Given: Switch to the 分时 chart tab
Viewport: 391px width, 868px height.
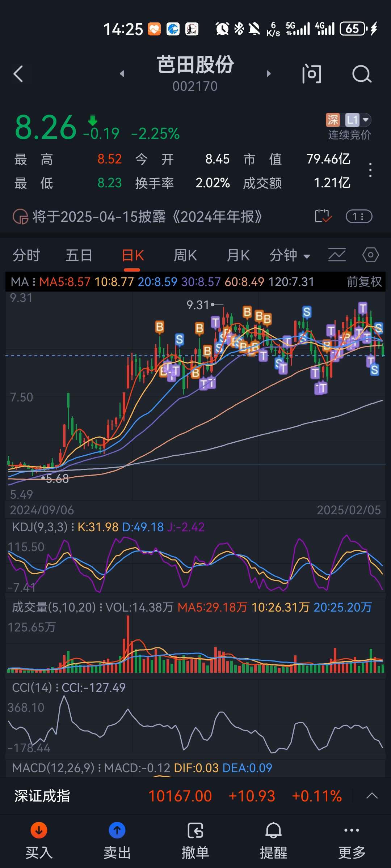Looking at the screenshot, I should pos(26,255).
